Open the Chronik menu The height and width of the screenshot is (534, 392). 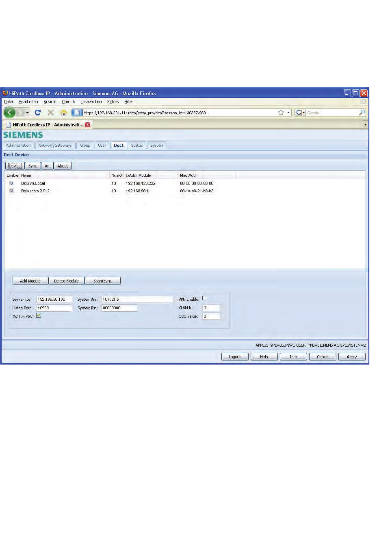coord(68,102)
